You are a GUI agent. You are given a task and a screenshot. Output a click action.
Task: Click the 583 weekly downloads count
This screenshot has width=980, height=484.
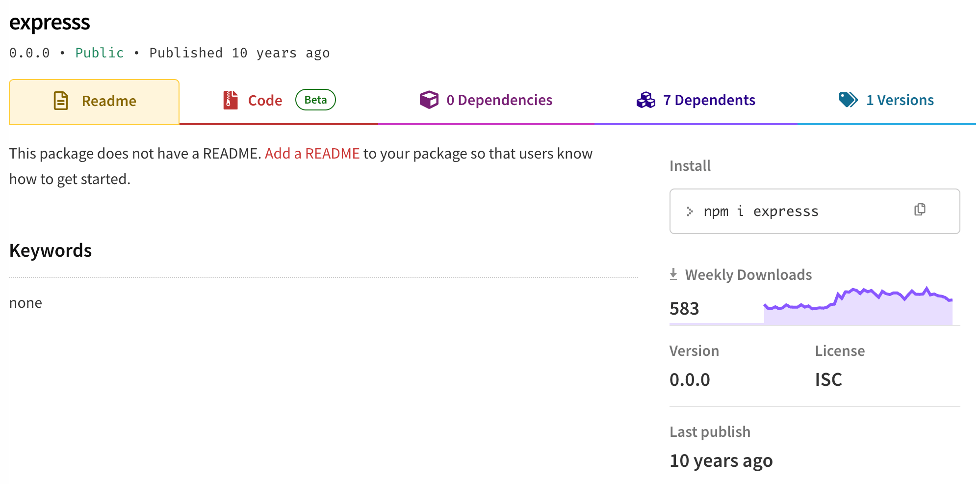684,309
